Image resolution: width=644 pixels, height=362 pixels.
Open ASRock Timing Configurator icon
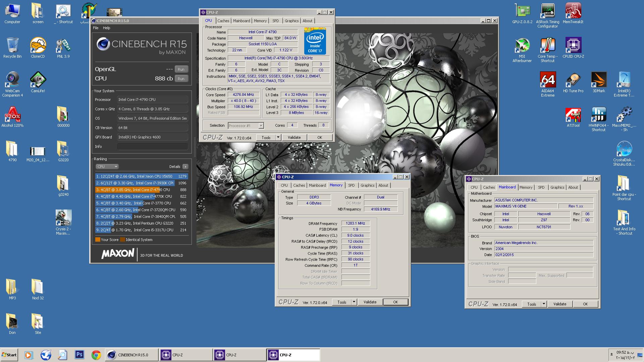tap(547, 16)
